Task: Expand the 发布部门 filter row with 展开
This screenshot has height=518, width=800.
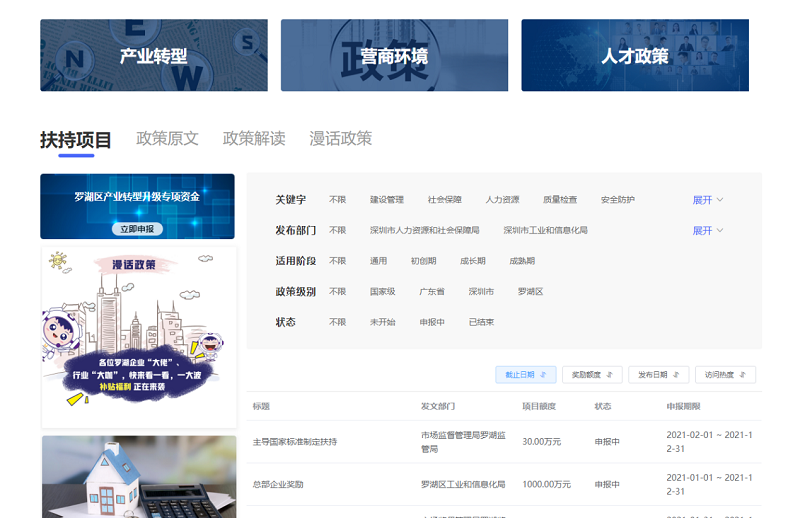Action: (707, 231)
